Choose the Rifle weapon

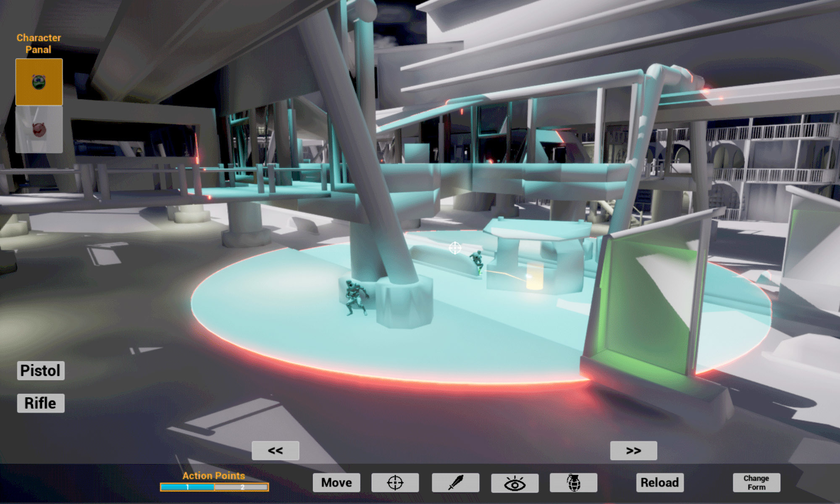click(x=41, y=403)
